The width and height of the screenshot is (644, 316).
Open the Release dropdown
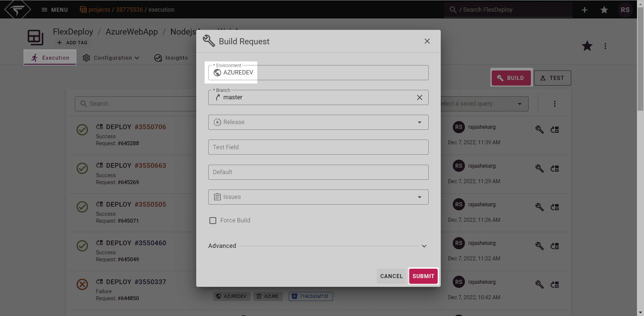pos(318,122)
